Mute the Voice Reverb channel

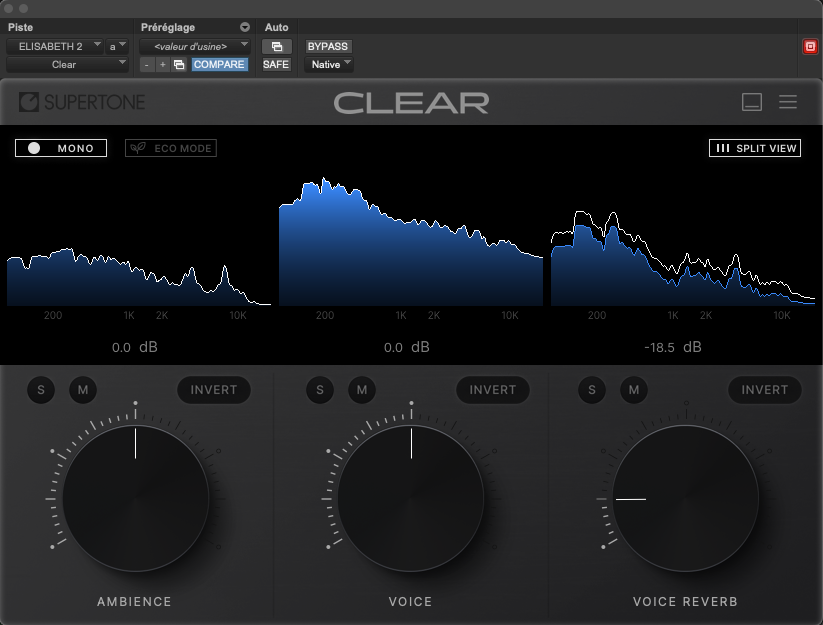pos(634,390)
